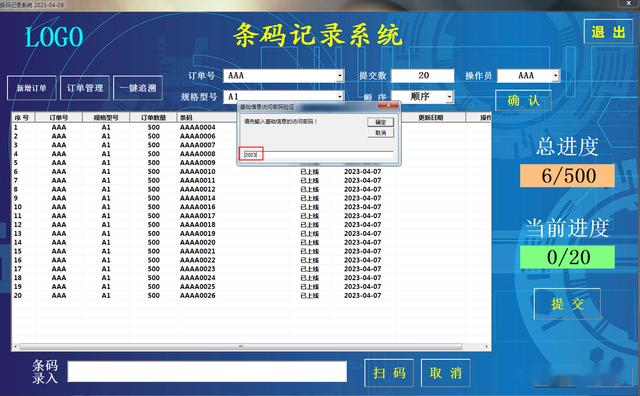Click the 规格型号 column header
This screenshot has height=396, width=640.
[x=106, y=118]
